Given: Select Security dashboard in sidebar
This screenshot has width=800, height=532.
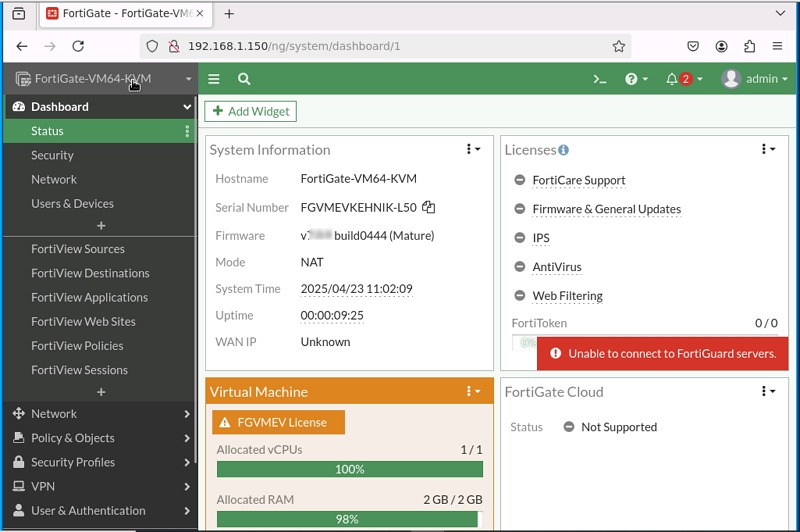Looking at the screenshot, I should coord(52,155).
